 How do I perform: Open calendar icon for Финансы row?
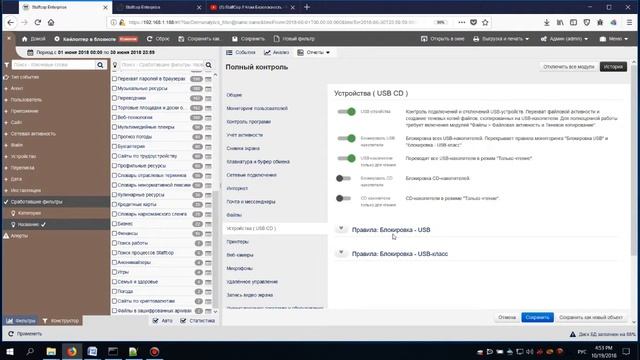(208, 233)
